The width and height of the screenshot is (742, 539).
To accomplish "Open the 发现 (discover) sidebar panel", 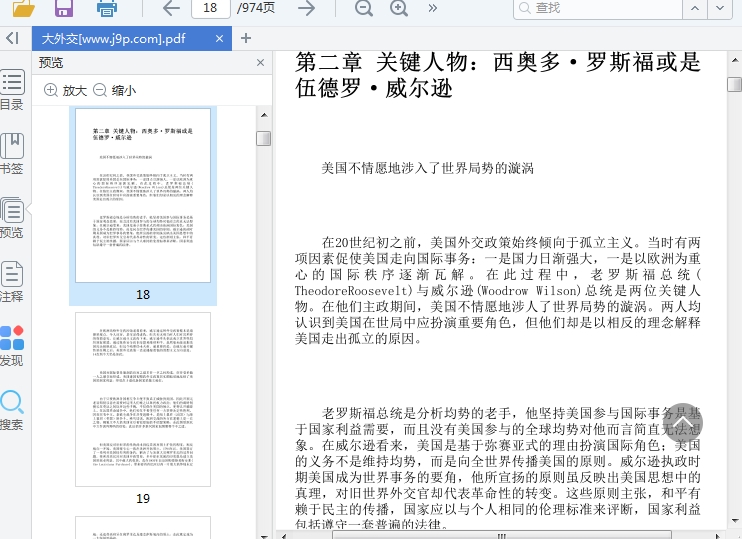I will coord(12,345).
